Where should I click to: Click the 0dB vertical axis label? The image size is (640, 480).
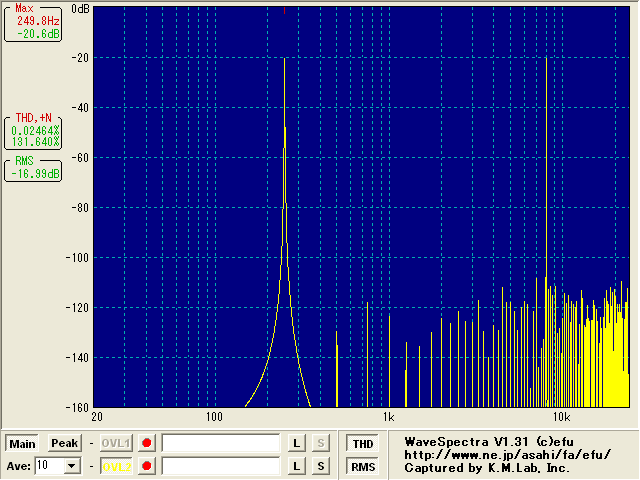(x=80, y=9)
